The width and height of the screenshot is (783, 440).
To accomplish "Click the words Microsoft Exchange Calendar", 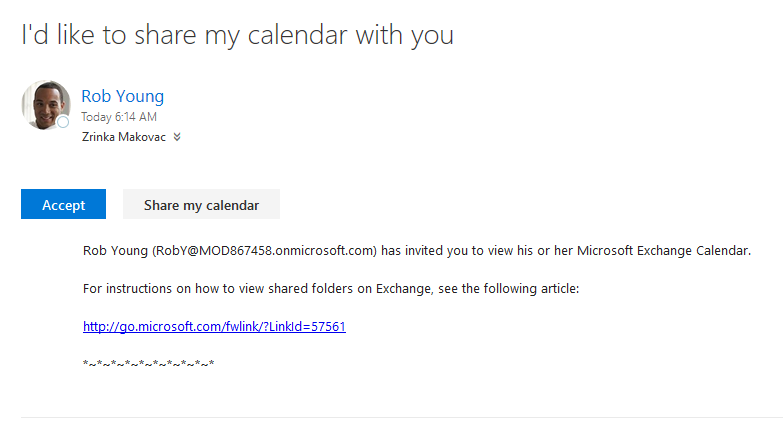I will (x=664, y=251).
